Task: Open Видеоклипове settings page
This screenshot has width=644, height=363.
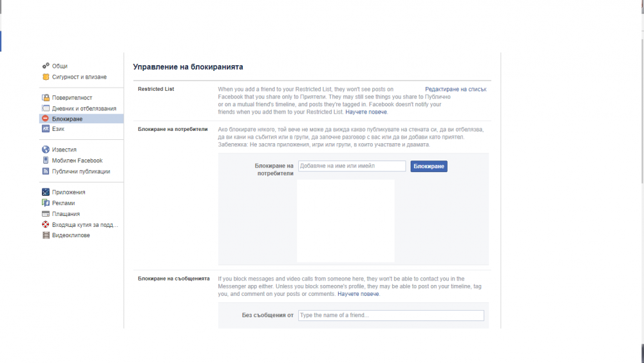Action: [71, 235]
